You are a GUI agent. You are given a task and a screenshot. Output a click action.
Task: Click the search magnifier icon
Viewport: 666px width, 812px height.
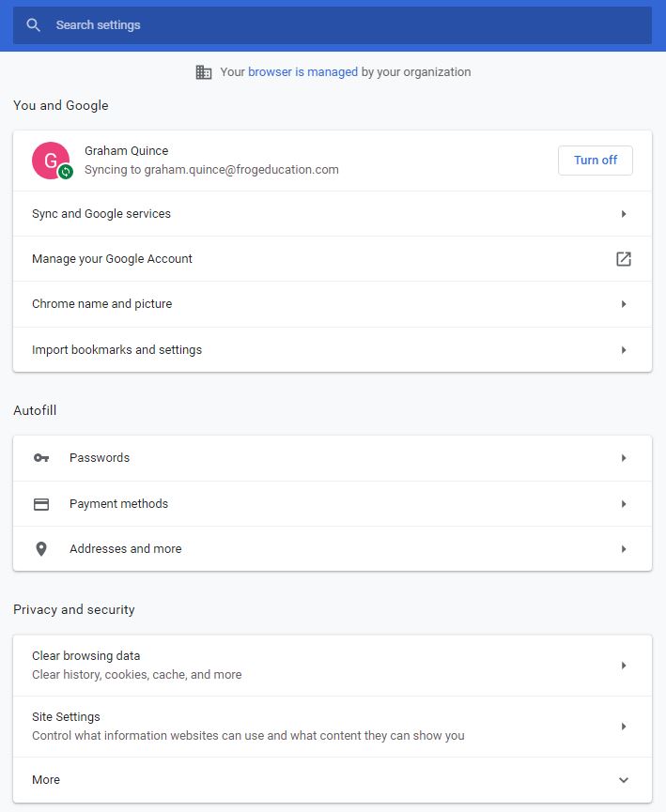coord(33,24)
